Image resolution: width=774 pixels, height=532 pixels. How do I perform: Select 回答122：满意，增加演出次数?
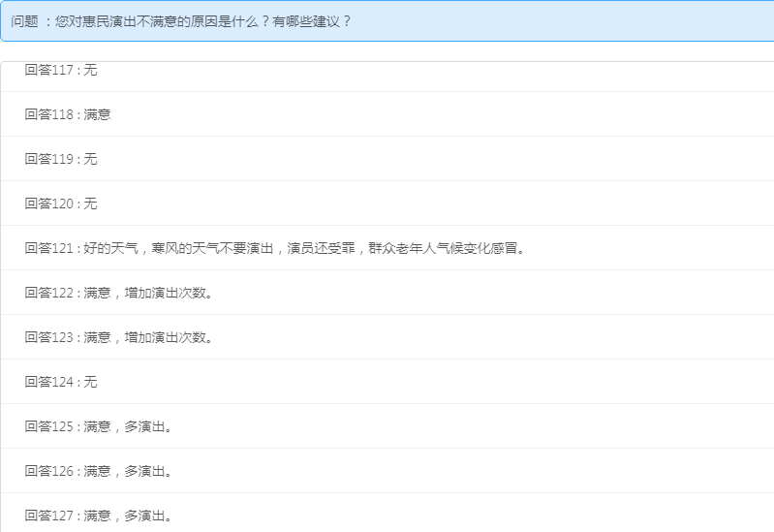387,293
